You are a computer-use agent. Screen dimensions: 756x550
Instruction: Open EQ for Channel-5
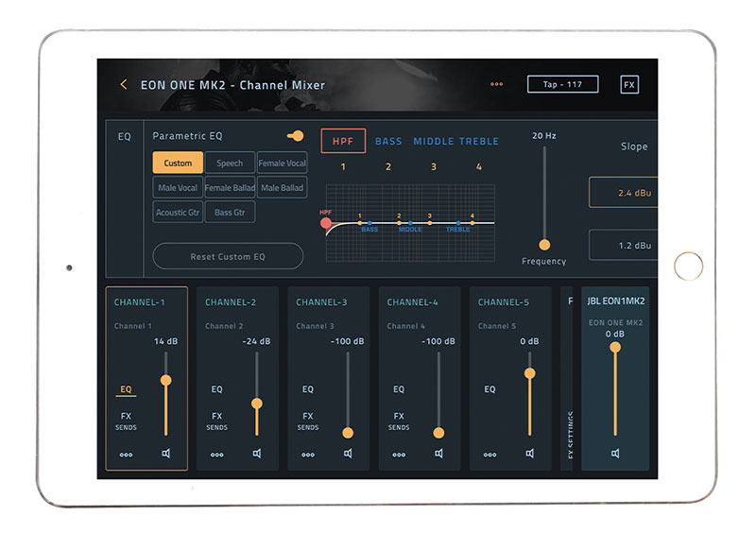pyautogui.click(x=490, y=389)
